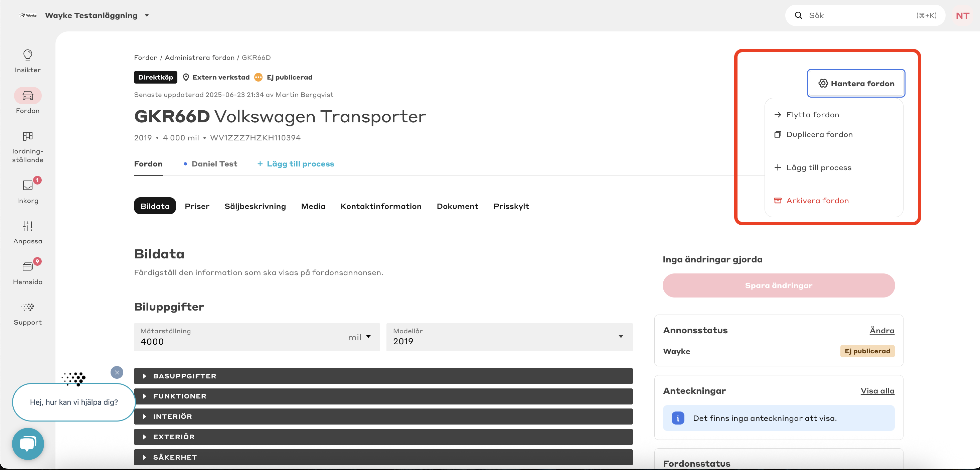
Task: Click the Ej publicerad Wayke status tag
Action: point(867,351)
